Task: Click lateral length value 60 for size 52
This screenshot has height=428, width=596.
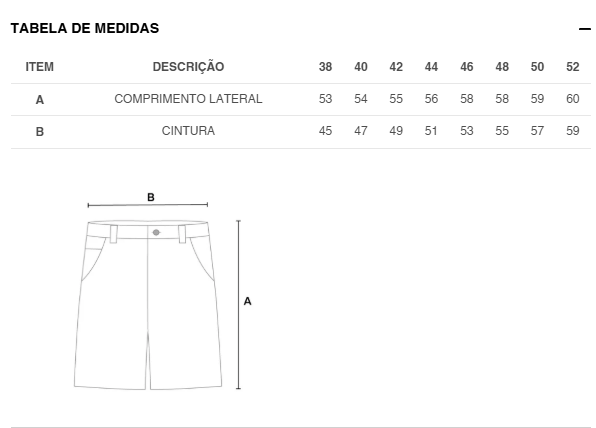Action: click(573, 99)
